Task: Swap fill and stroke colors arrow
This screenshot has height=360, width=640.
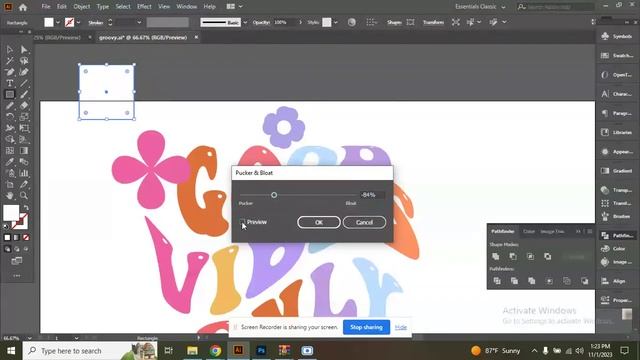Action: (x=26, y=208)
